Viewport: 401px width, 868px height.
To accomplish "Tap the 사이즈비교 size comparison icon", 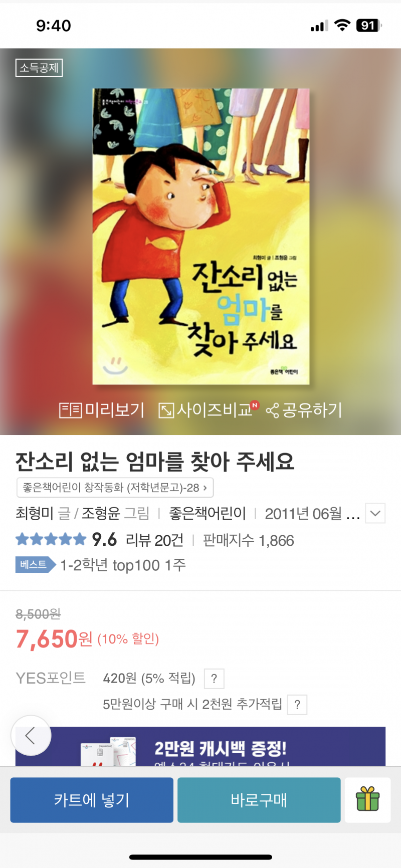I will click(166, 410).
